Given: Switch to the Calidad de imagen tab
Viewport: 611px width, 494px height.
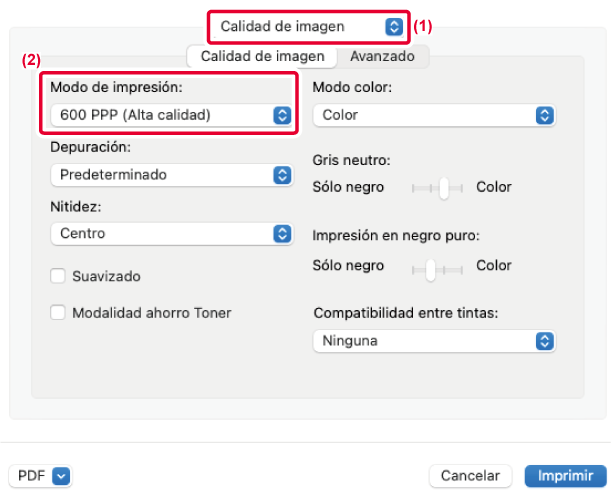Looking at the screenshot, I should pos(262,57).
